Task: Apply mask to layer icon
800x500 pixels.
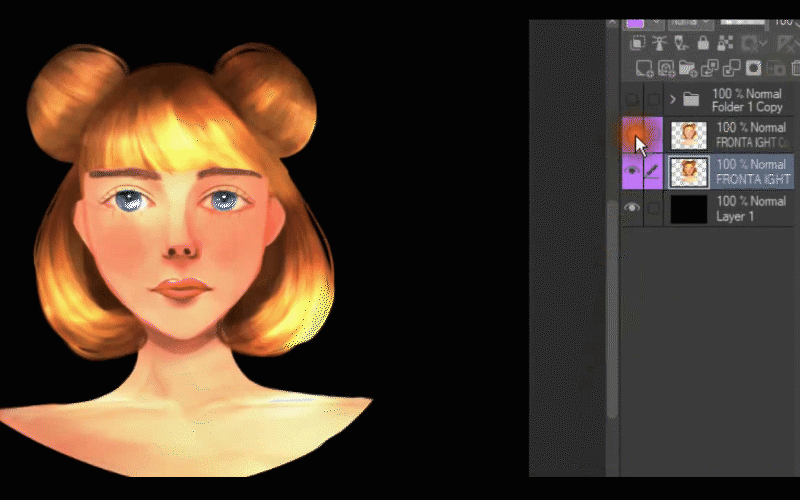Action: click(x=776, y=68)
